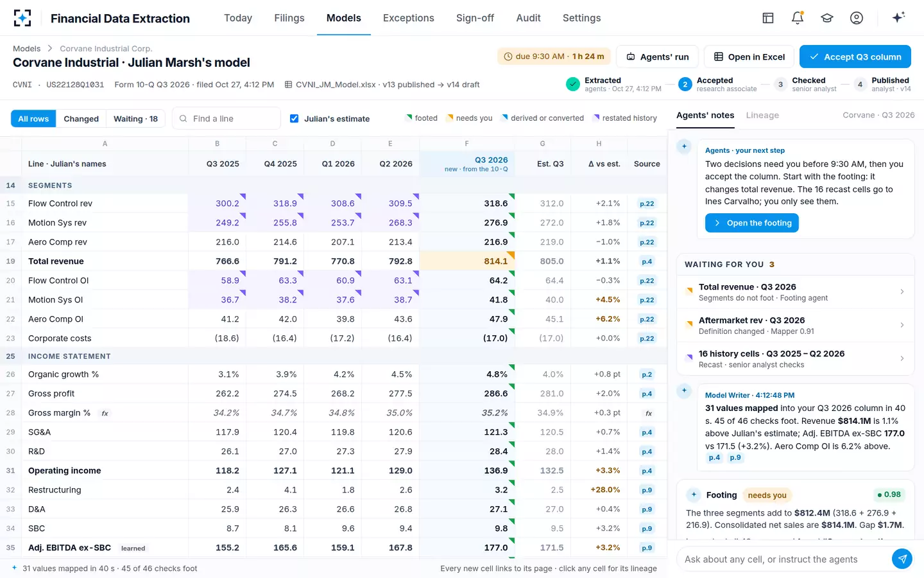
Task: Open the Models tab
Action: pyautogui.click(x=344, y=18)
